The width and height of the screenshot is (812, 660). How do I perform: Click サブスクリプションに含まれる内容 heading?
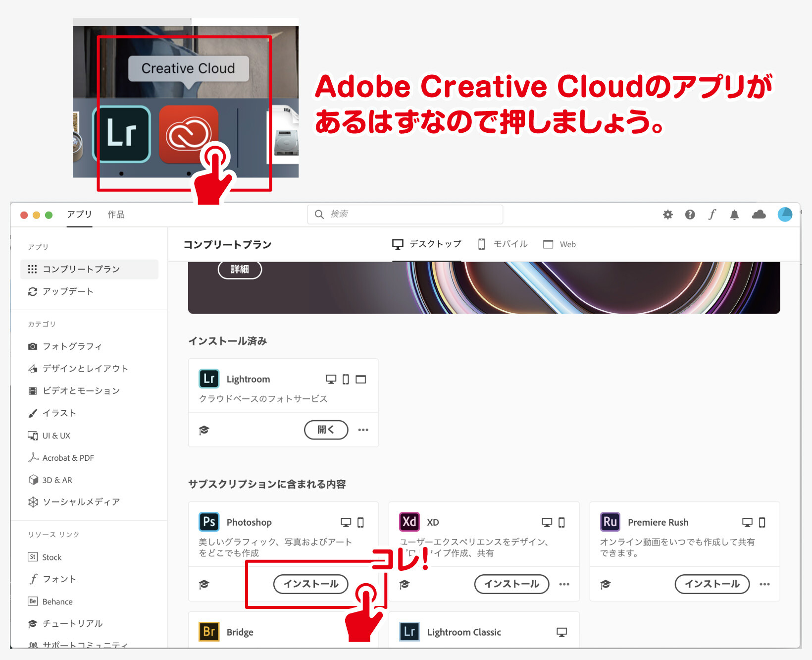[267, 484]
